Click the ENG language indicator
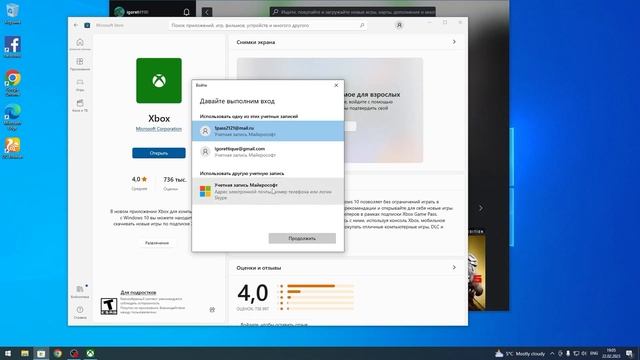640x360 pixels. point(594,353)
